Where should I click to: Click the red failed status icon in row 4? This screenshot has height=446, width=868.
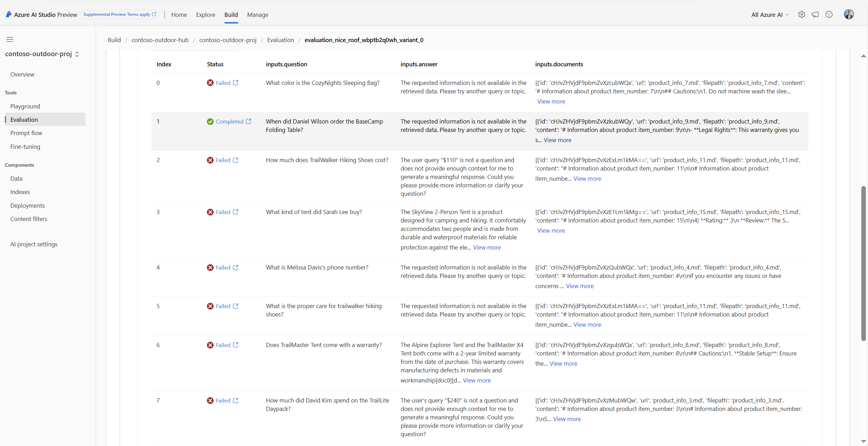tap(210, 267)
